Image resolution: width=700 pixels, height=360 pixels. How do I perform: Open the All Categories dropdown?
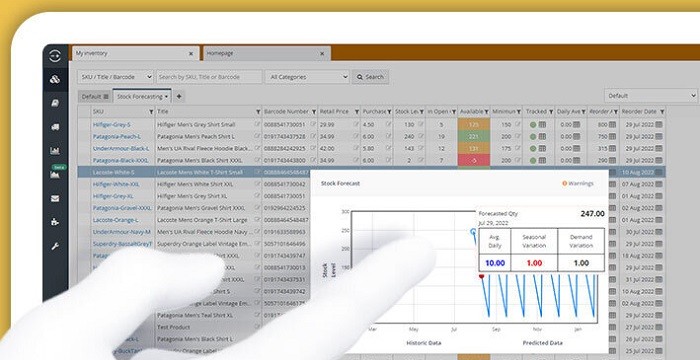(307, 77)
